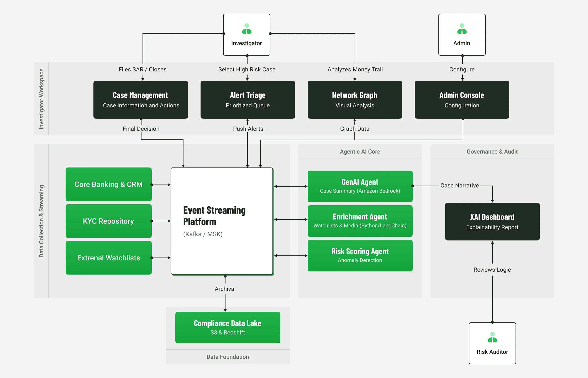Open the XAI Dashboard box
The height and width of the screenshot is (378, 588).
(x=492, y=221)
